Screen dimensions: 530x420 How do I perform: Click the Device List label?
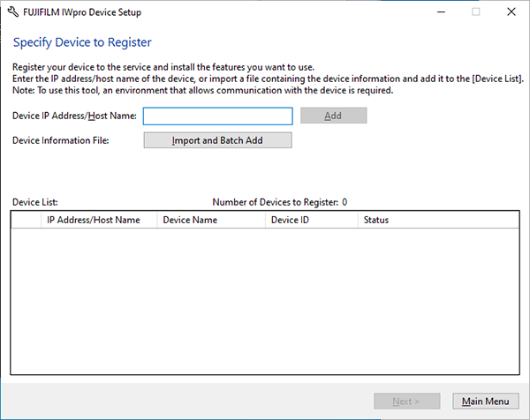(35, 202)
